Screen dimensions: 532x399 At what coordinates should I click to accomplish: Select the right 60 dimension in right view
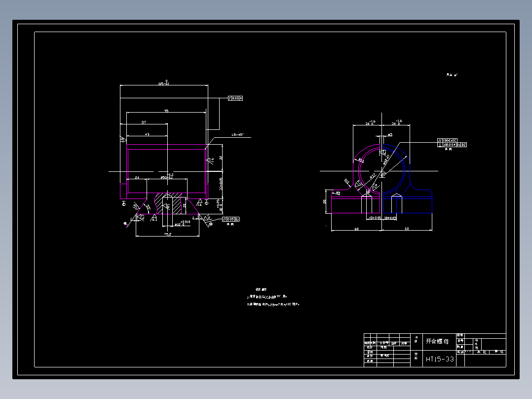click(x=407, y=229)
